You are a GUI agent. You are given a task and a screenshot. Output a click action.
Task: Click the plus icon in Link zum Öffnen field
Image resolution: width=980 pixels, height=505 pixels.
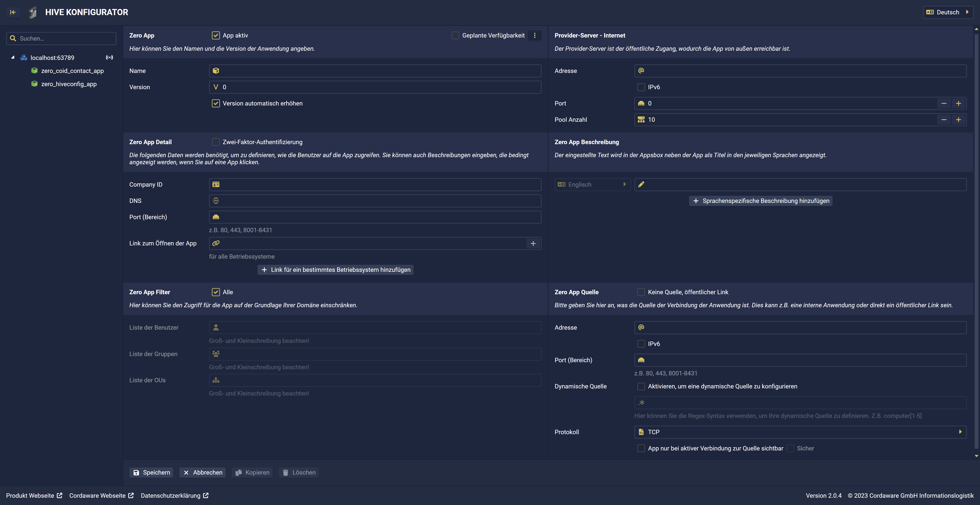tap(533, 244)
